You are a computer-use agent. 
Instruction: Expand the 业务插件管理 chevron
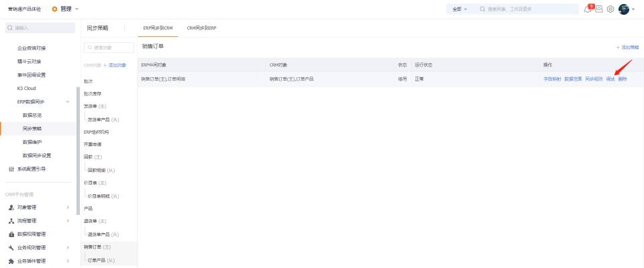(68, 261)
